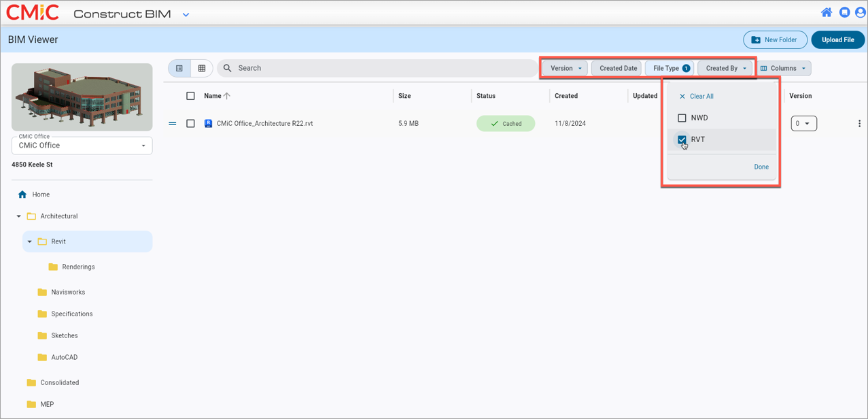Click the 4850 Keele St address text
This screenshot has width=868, height=419.
[32, 165]
